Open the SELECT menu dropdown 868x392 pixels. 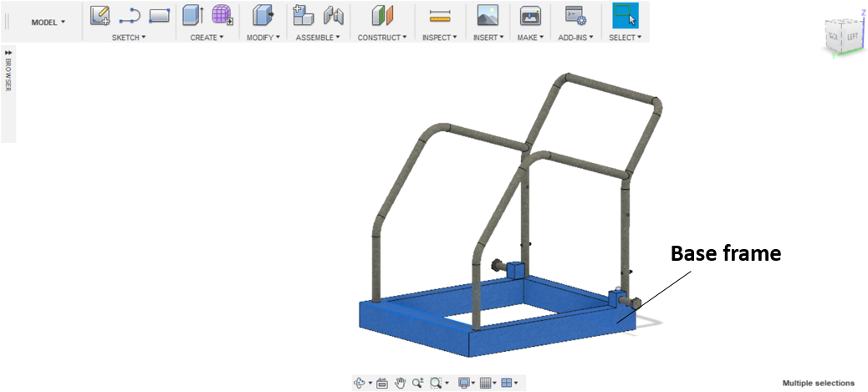[625, 38]
